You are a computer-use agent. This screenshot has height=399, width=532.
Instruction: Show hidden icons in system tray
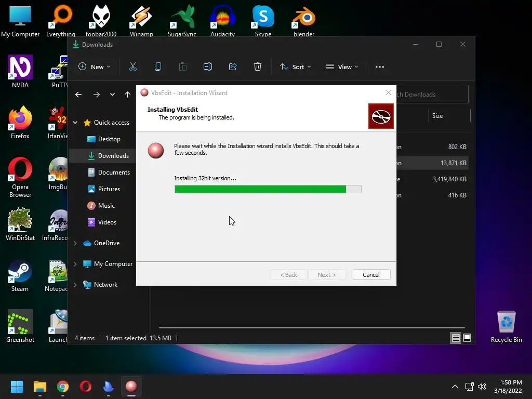point(455,387)
